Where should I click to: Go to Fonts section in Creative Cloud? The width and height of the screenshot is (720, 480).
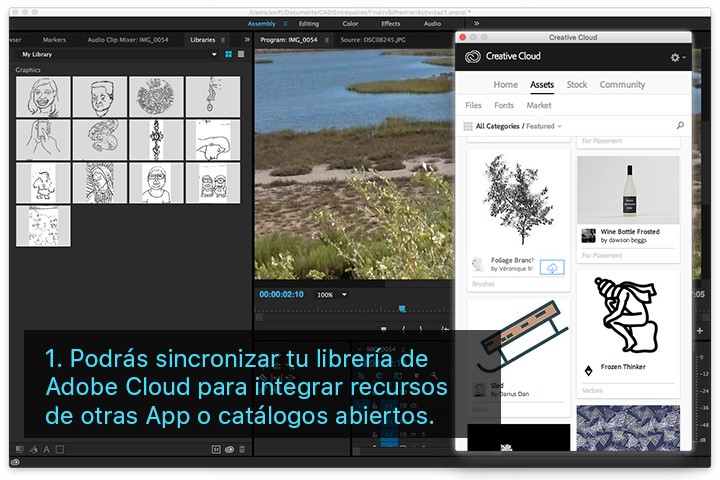click(x=504, y=105)
